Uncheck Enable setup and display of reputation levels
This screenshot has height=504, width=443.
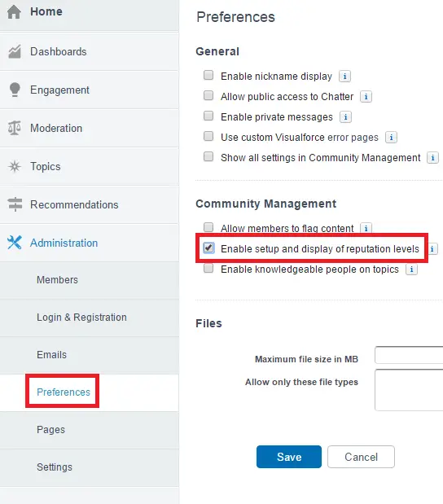coord(208,248)
